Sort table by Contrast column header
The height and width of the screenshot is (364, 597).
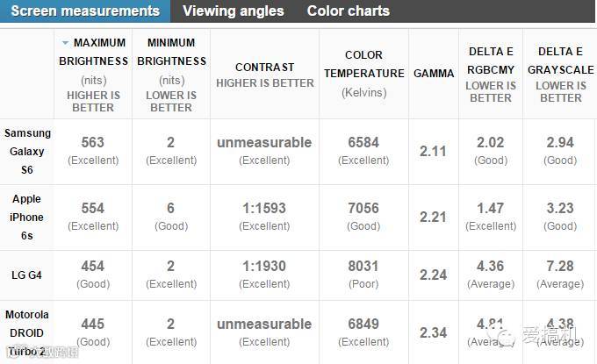tap(264, 68)
